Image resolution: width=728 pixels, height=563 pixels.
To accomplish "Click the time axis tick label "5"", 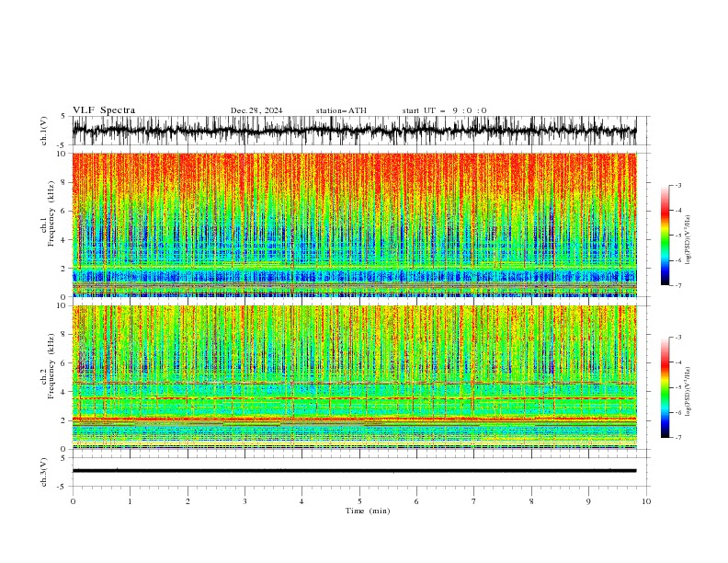I will (x=359, y=501).
